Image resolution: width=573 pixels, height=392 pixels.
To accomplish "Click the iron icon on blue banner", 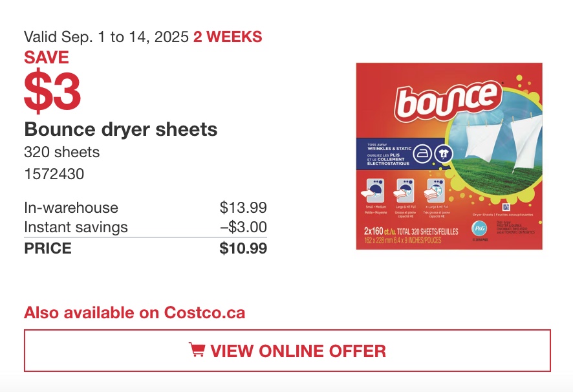I will click(422, 153).
